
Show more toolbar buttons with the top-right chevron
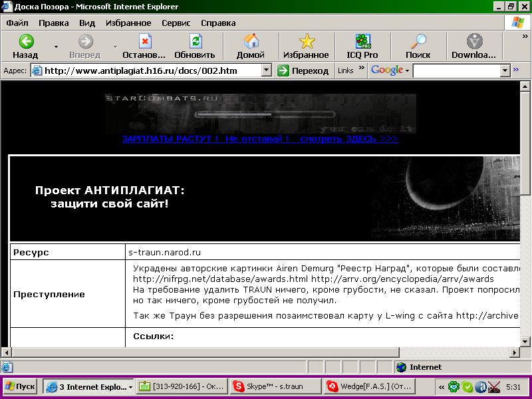pos(525,36)
